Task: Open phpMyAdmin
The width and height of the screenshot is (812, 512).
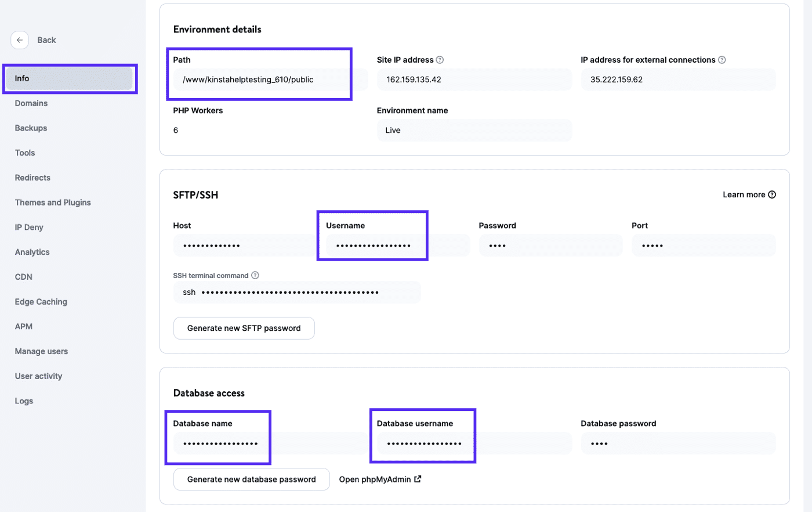Action: coord(374,479)
